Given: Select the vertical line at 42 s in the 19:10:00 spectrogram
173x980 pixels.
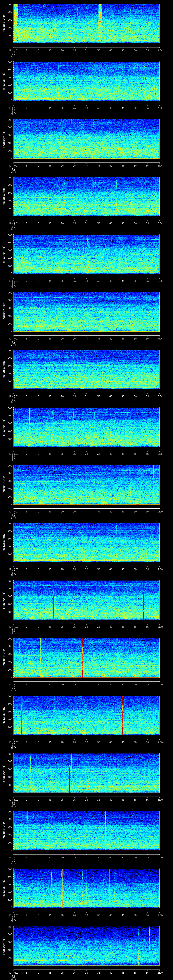Looking at the screenshot, I should [116, 542].
